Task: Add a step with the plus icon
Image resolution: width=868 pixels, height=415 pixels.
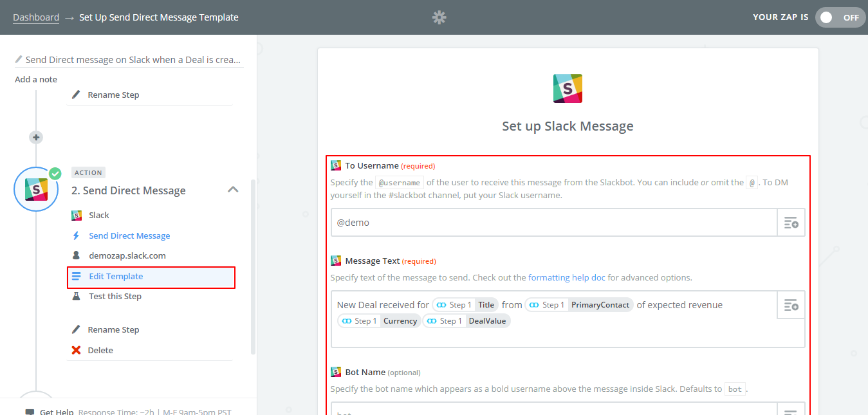Action: (x=36, y=137)
